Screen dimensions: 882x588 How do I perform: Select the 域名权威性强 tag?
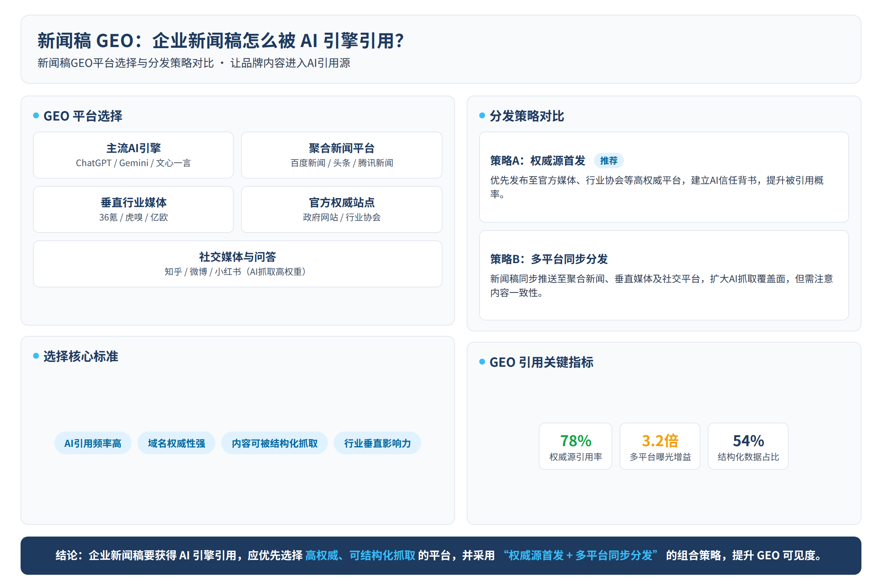coord(176,443)
